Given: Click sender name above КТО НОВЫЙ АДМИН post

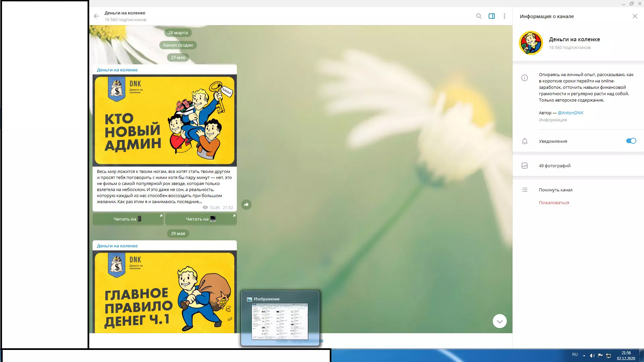Looking at the screenshot, I should [x=117, y=70].
